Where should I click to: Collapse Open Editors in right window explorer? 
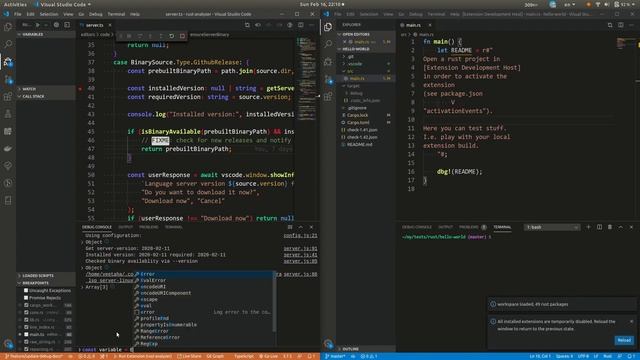pos(366,34)
